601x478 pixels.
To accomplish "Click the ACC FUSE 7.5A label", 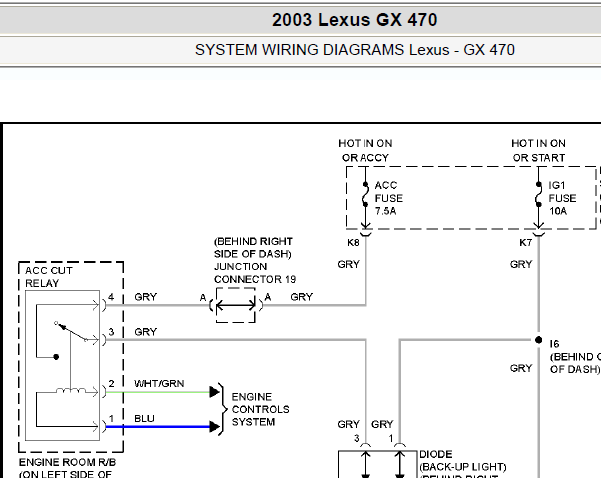I will coord(389,198).
